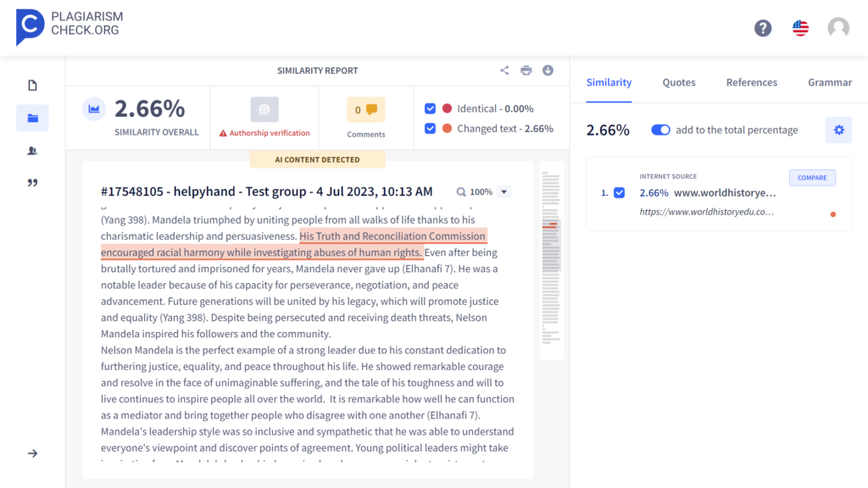Click the COMPARE button for the internet source

(812, 177)
